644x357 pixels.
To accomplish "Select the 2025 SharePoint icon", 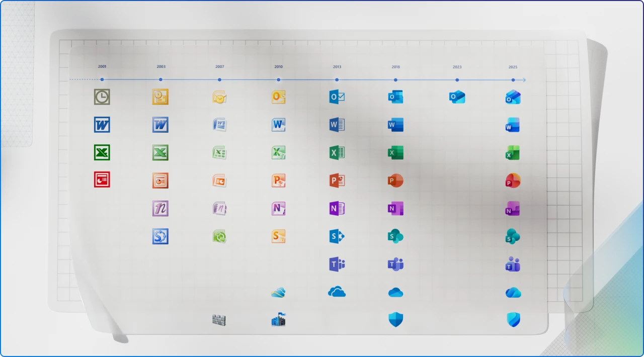I will click(513, 236).
